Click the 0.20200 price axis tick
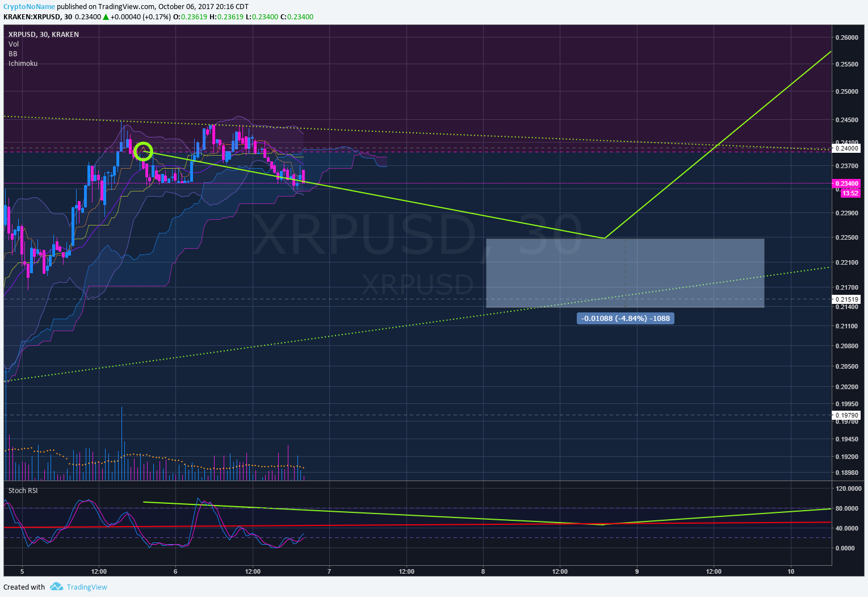This screenshot has height=597, width=868. [846, 387]
